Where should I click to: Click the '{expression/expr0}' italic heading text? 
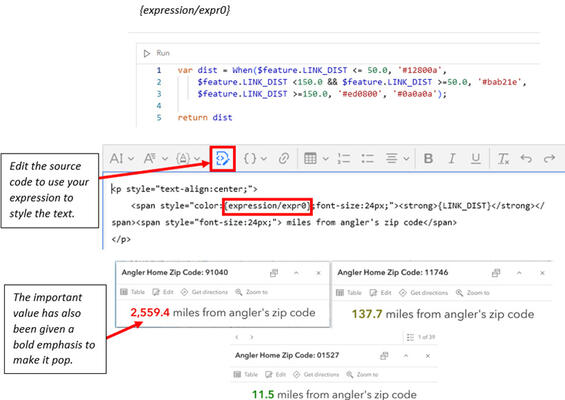click(x=185, y=10)
